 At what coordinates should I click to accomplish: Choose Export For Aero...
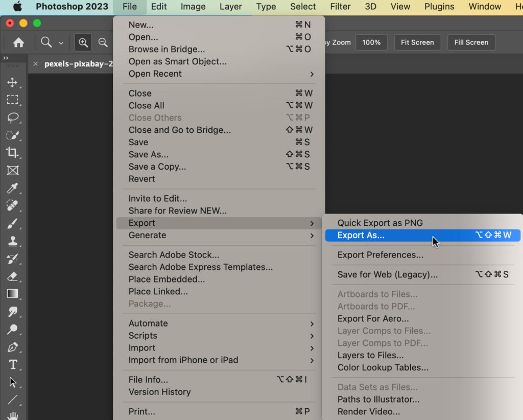point(422,319)
